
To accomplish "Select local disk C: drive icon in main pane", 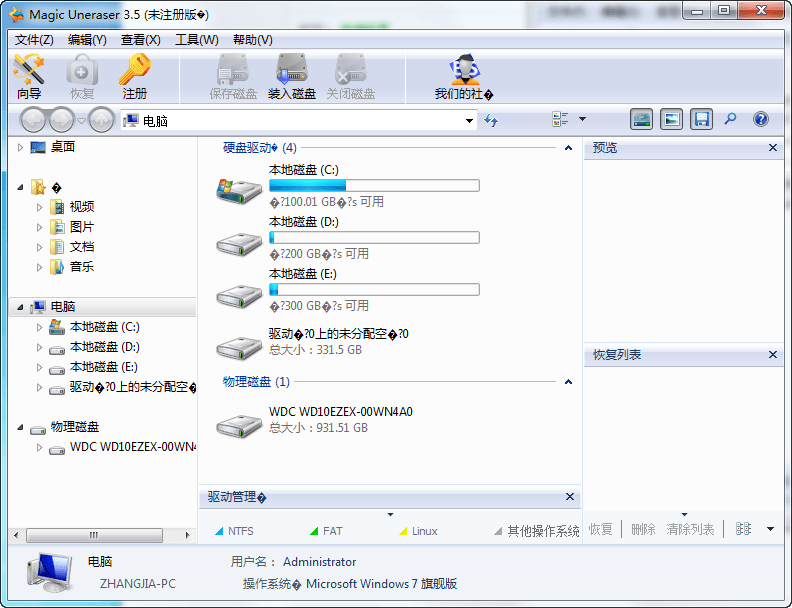I will tap(239, 191).
